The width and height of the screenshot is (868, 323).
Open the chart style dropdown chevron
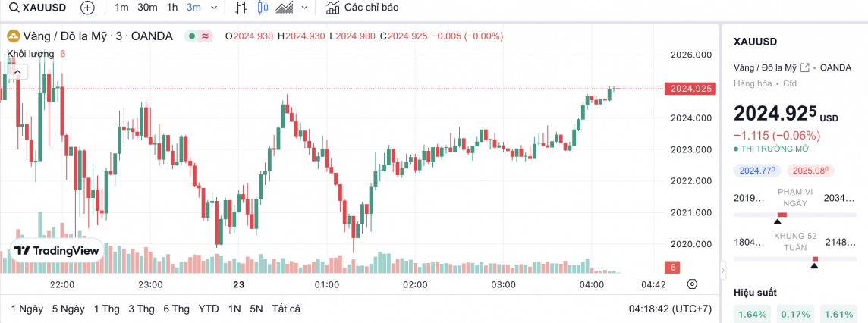pos(305,8)
